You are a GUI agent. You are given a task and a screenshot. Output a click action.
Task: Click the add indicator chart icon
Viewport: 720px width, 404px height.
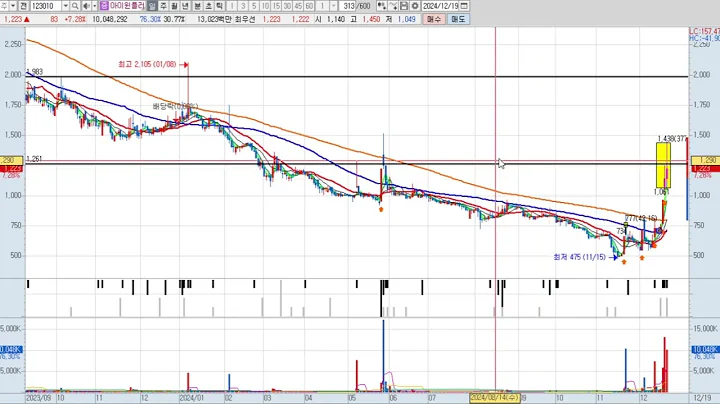click(x=382, y=6)
